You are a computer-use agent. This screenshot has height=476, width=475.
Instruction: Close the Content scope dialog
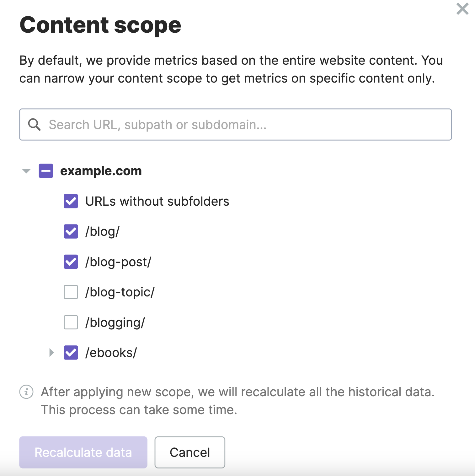point(462,9)
